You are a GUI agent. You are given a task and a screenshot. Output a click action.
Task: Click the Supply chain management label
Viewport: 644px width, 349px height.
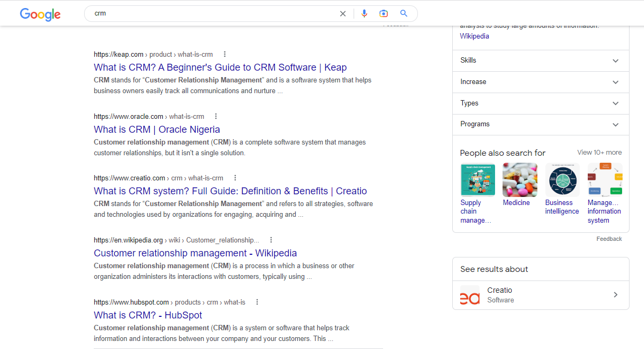pyautogui.click(x=476, y=211)
